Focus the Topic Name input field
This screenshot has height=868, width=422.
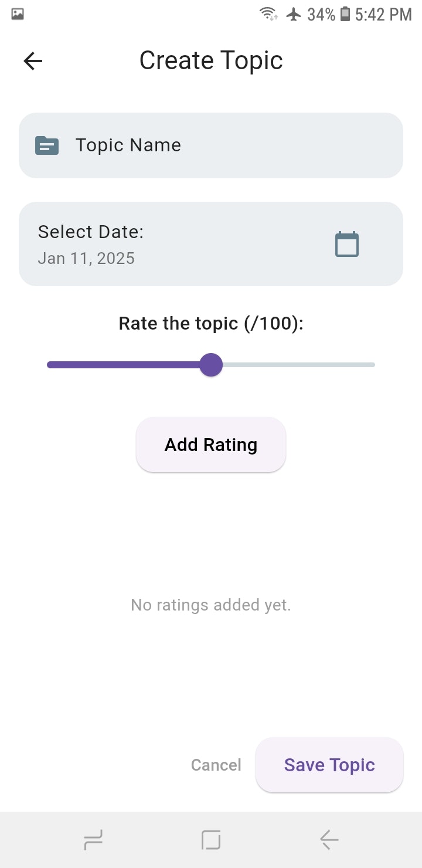point(211,145)
